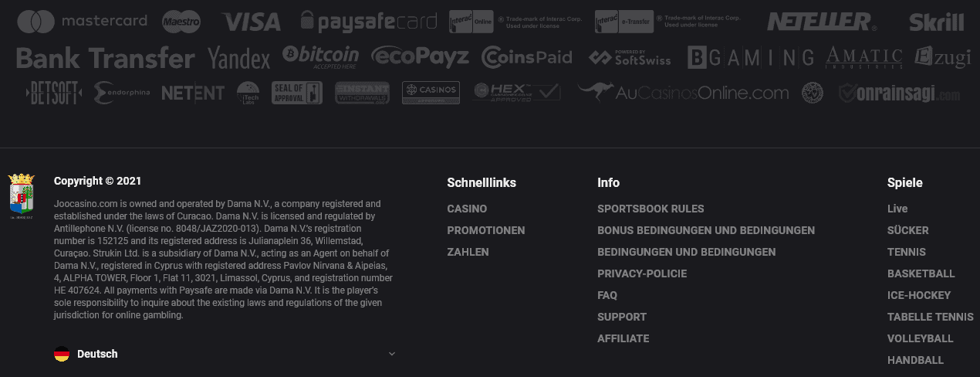This screenshot has height=377, width=980.
Task: Select the NETENT provider logo
Action: coord(193,93)
